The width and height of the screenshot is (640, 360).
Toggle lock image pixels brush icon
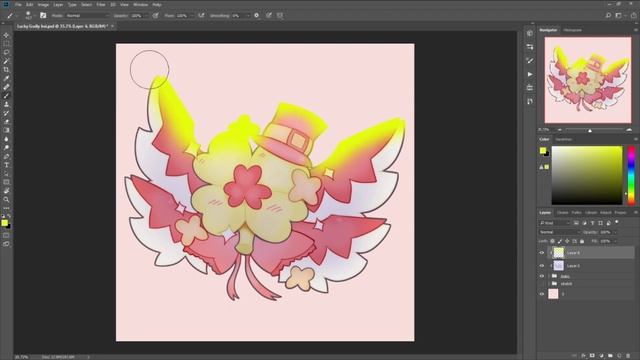tap(560, 241)
